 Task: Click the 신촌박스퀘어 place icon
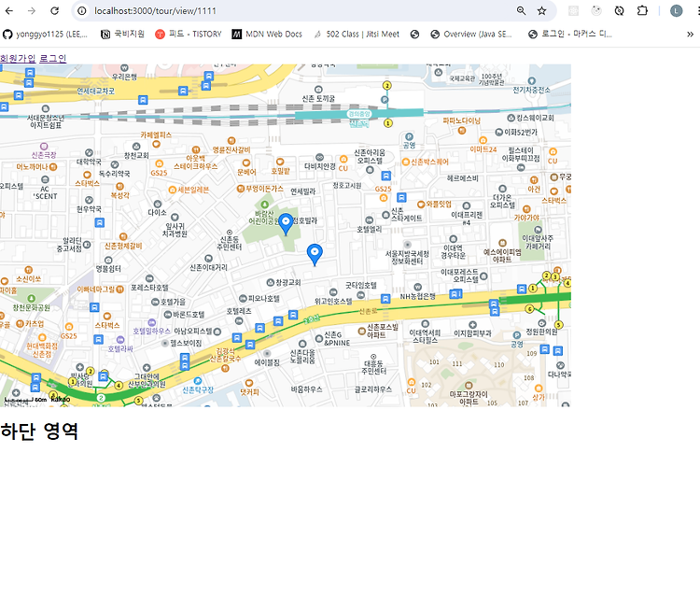pos(406,162)
